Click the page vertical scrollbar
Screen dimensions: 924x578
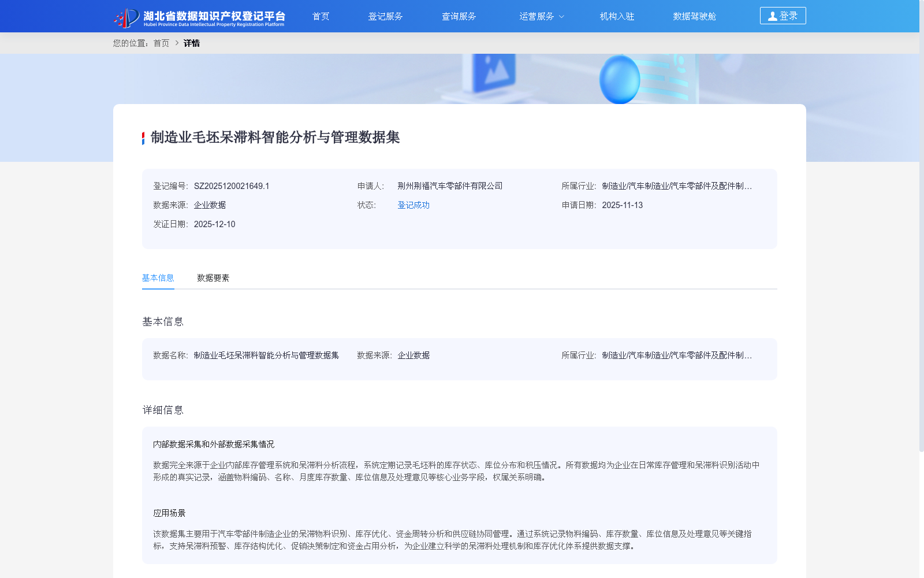(x=922, y=225)
